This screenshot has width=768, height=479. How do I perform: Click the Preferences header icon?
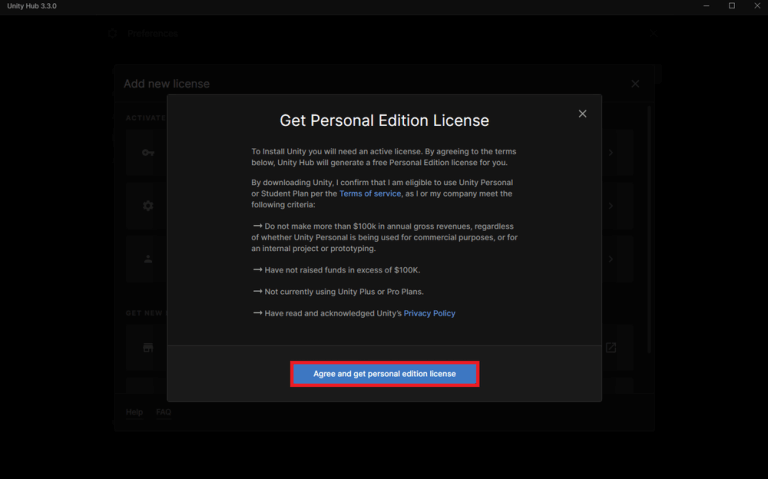(x=113, y=33)
